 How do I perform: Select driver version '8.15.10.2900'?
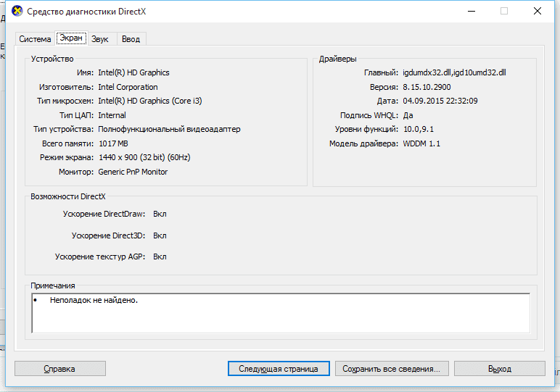(427, 87)
